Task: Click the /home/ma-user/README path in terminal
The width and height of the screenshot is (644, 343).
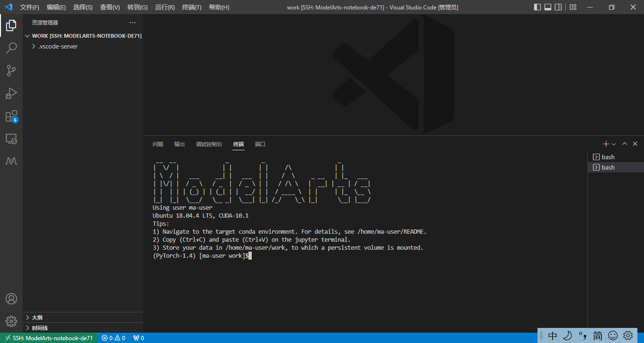Action: tap(391, 232)
